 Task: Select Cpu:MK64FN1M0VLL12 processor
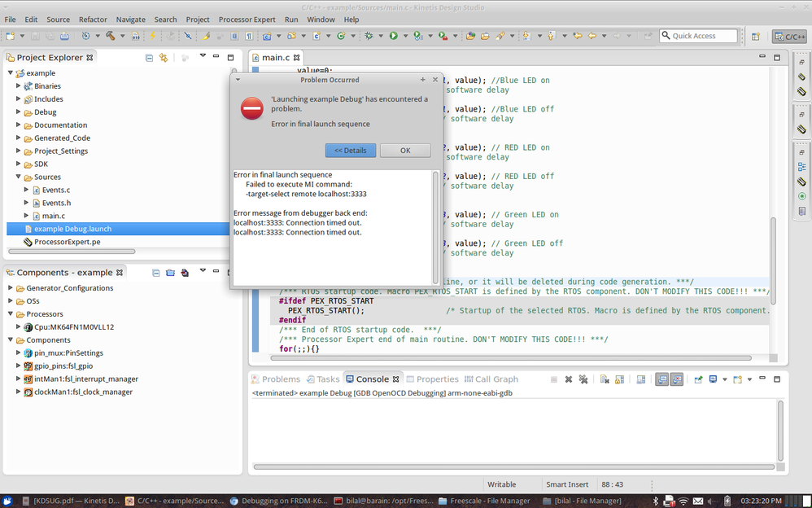pos(74,327)
